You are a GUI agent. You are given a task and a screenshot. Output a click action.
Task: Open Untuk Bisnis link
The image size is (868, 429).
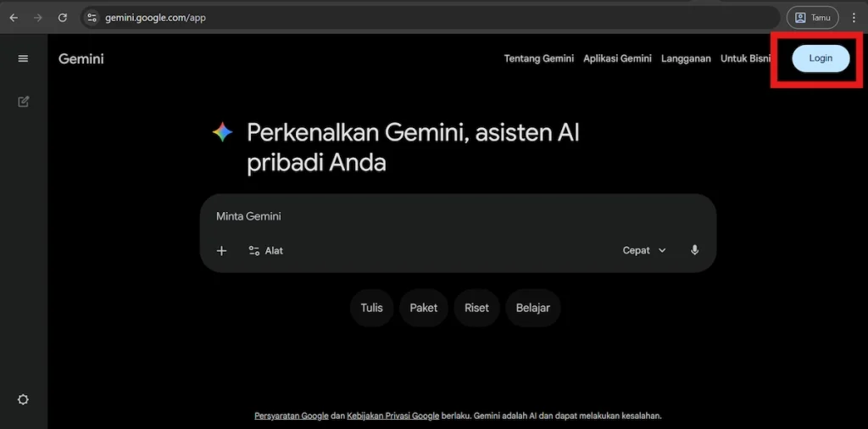(x=746, y=58)
